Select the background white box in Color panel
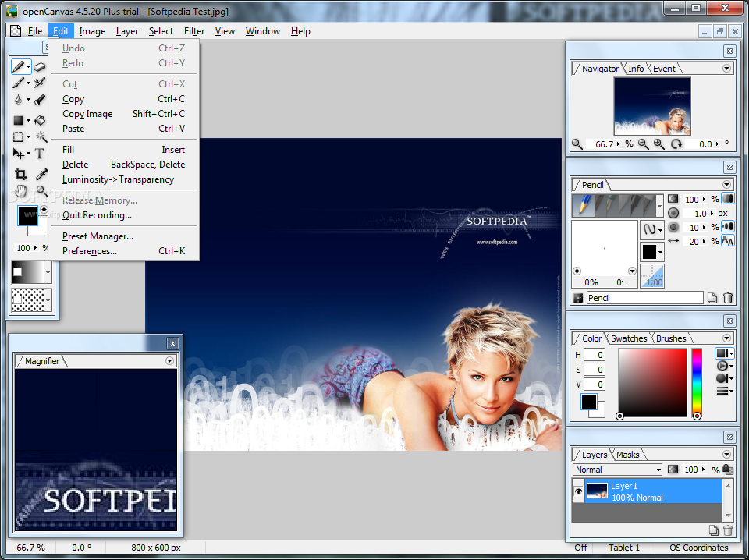Image resolution: width=749 pixels, height=560 pixels. [600, 412]
